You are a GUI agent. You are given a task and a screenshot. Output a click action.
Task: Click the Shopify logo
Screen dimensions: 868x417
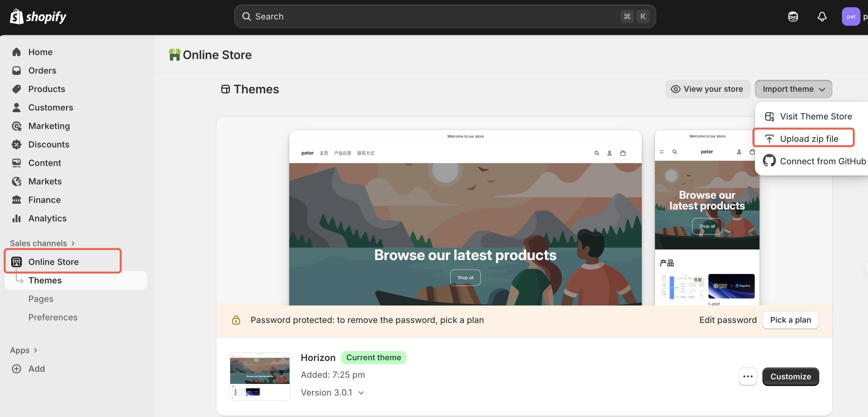coord(38,16)
